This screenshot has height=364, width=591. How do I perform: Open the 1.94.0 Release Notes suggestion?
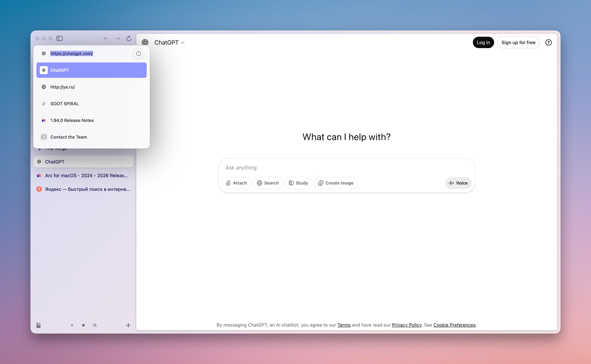click(x=91, y=120)
